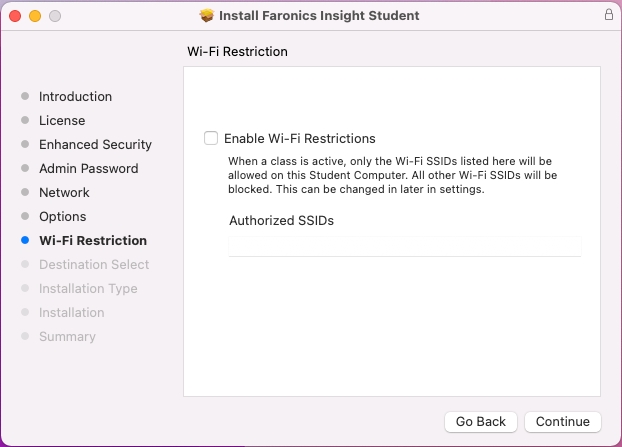Click the Summary step in sidebar
622x447 pixels.
pyautogui.click(x=67, y=337)
